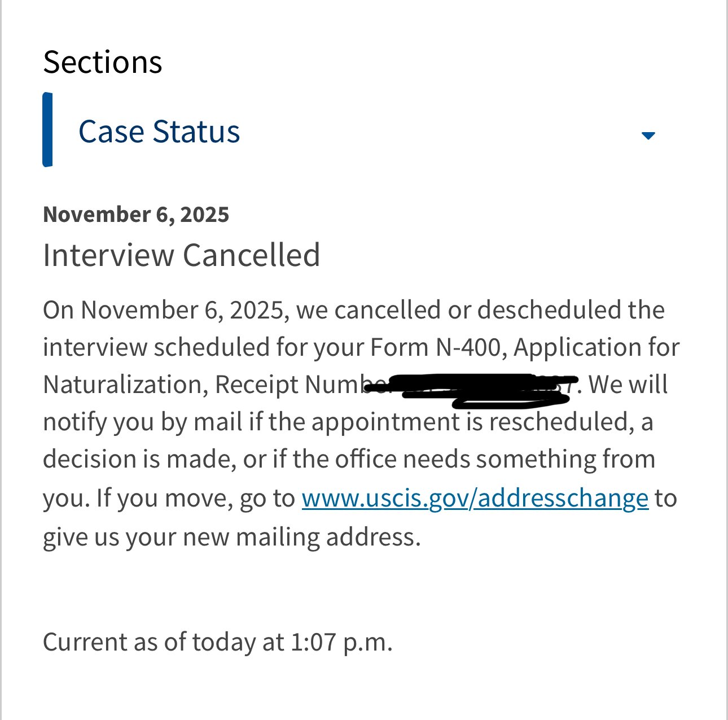728x720 pixels.
Task: Click the Sections heading
Action: [x=103, y=62]
